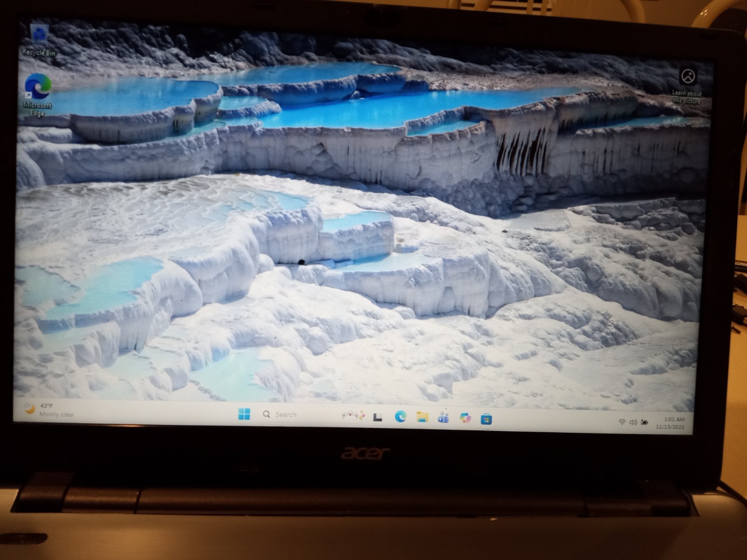
Task: Click the battery status tray icon
Action: coord(645,423)
